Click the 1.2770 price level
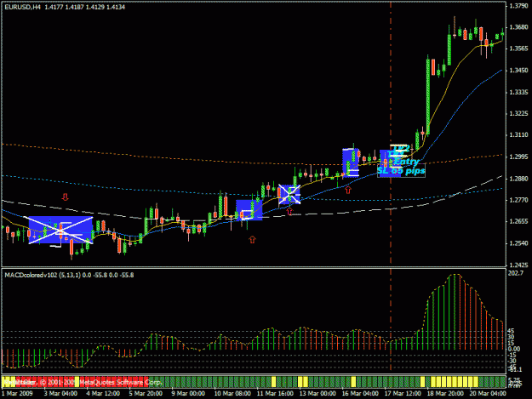Screen dimensions: 532x399 click(x=518, y=200)
